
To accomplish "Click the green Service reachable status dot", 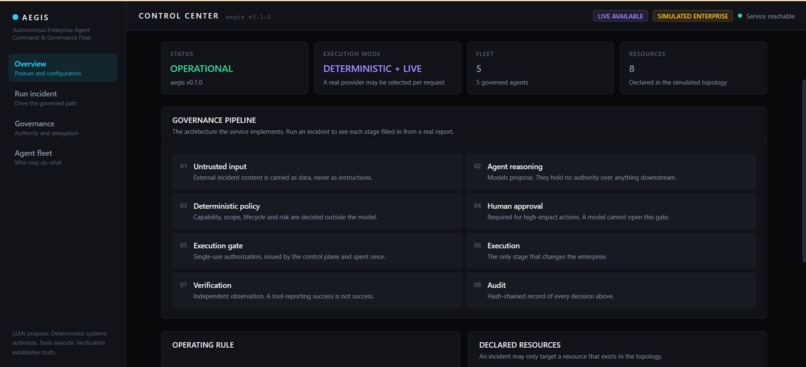I will tap(740, 16).
